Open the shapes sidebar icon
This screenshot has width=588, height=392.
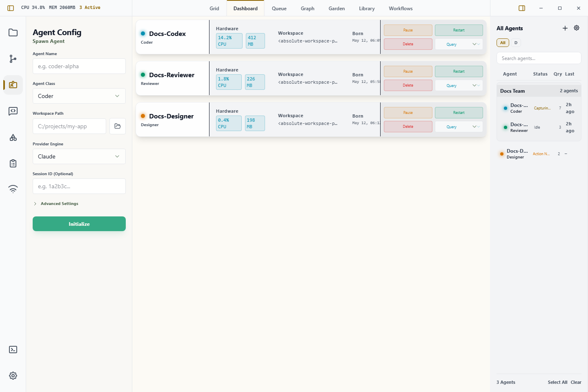[13, 137]
